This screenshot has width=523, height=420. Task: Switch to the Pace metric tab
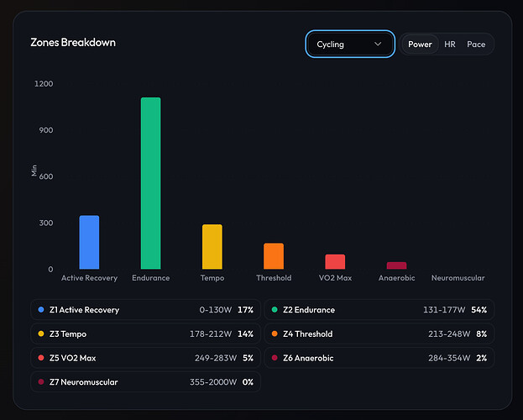pyautogui.click(x=476, y=44)
